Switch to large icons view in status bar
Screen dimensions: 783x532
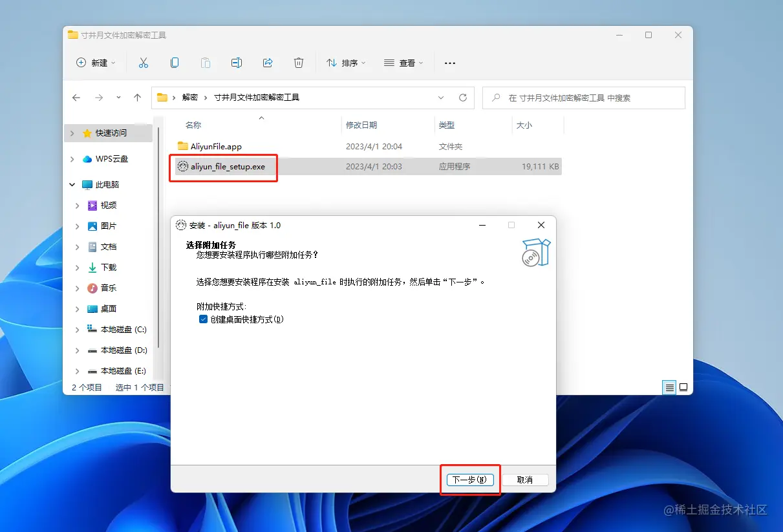pyautogui.click(x=683, y=387)
